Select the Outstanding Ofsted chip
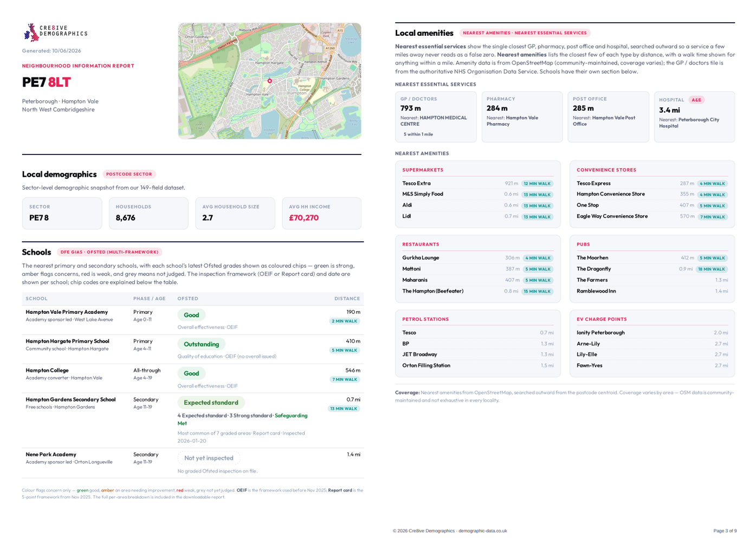 pyautogui.click(x=201, y=344)
